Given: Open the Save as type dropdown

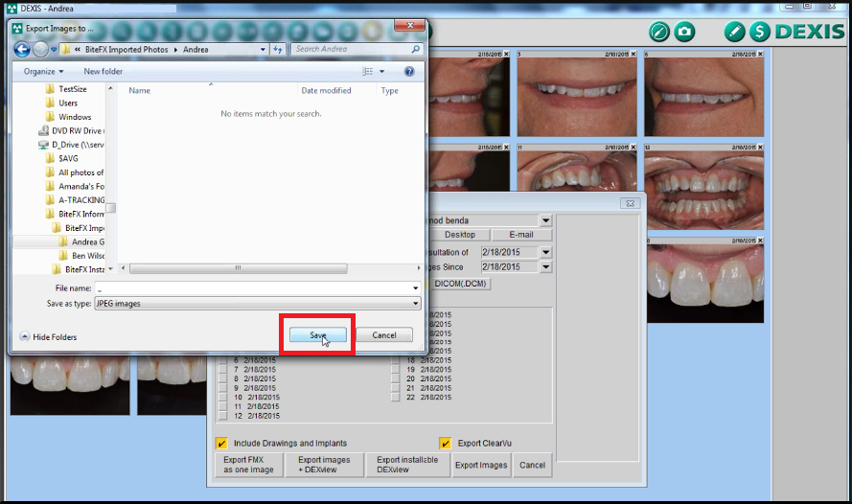Looking at the screenshot, I should coord(415,304).
